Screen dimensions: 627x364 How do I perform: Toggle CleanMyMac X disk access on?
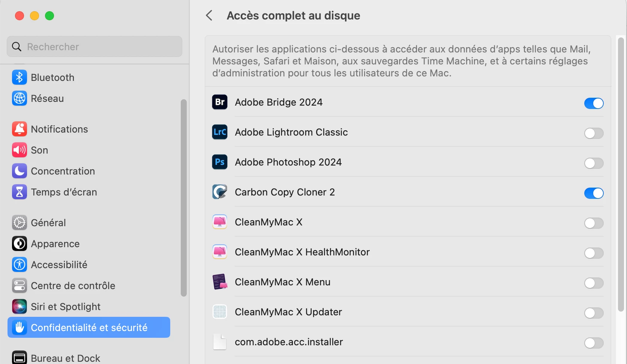point(594,223)
